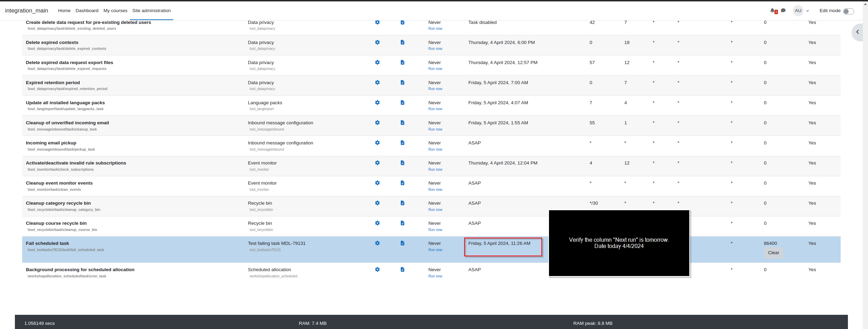868x329 pixels.
Task: Click gear for Cleanup course recycle bin
Action: tap(377, 223)
